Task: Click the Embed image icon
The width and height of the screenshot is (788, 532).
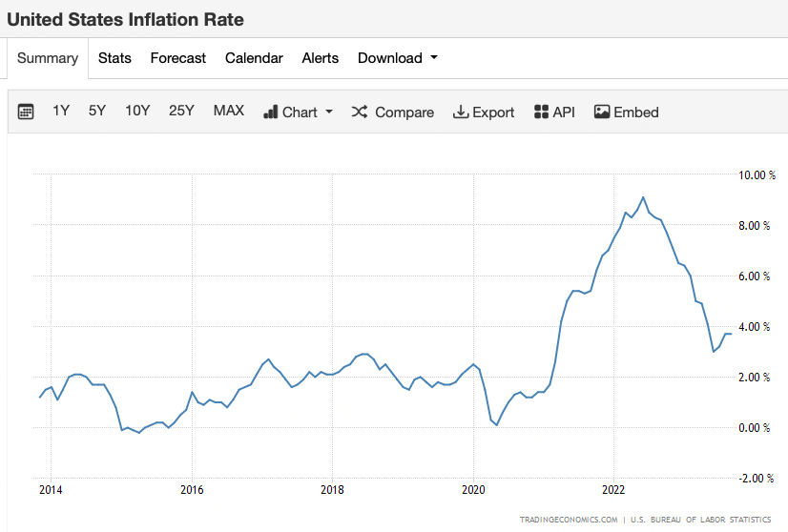Action: click(x=602, y=112)
